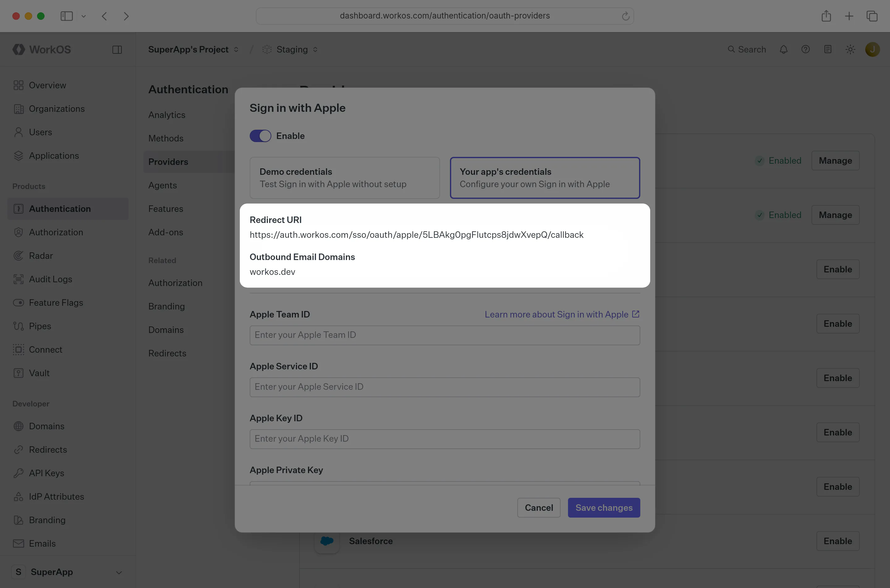
Task: Cancel the Sign in with Apple dialog
Action: pos(538,507)
